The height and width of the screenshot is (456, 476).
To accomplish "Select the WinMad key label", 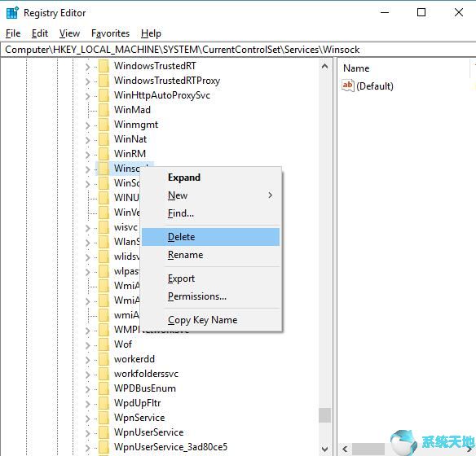I will (132, 110).
